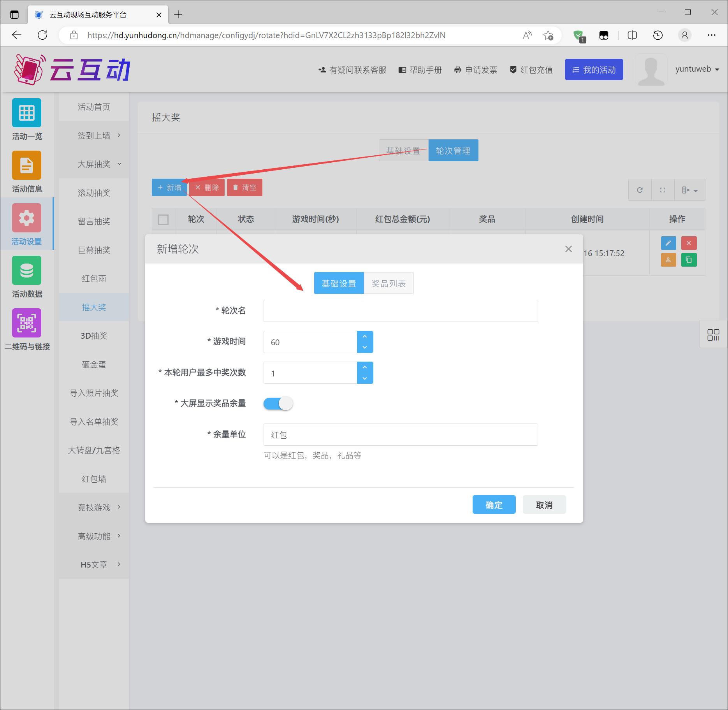This screenshot has height=710, width=728.
Task: Switch to the 奖品列表 tab in dialog
Action: (x=389, y=283)
